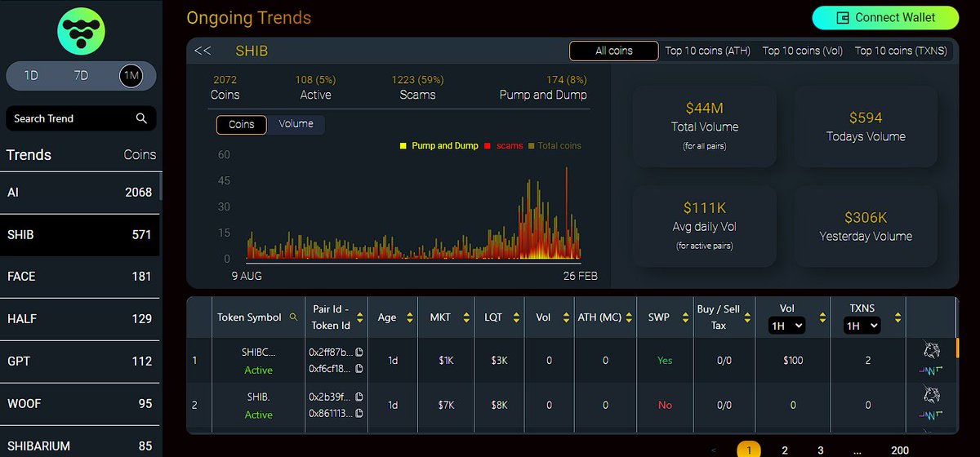Select the 7D timeframe toggle
This screenshot has width=980, height=457.
point(81,76)
